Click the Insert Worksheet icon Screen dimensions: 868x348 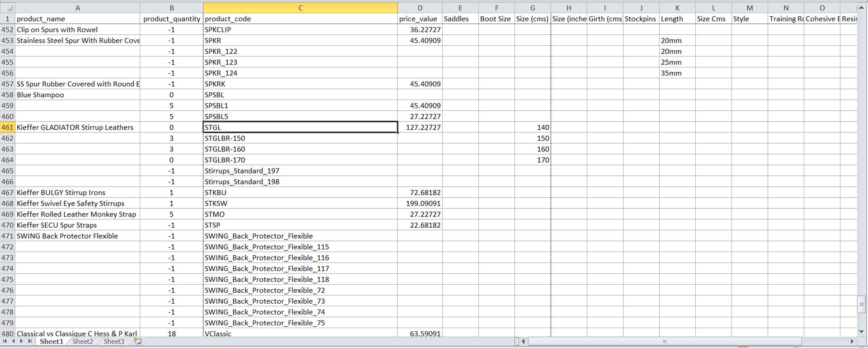point(138,342)
